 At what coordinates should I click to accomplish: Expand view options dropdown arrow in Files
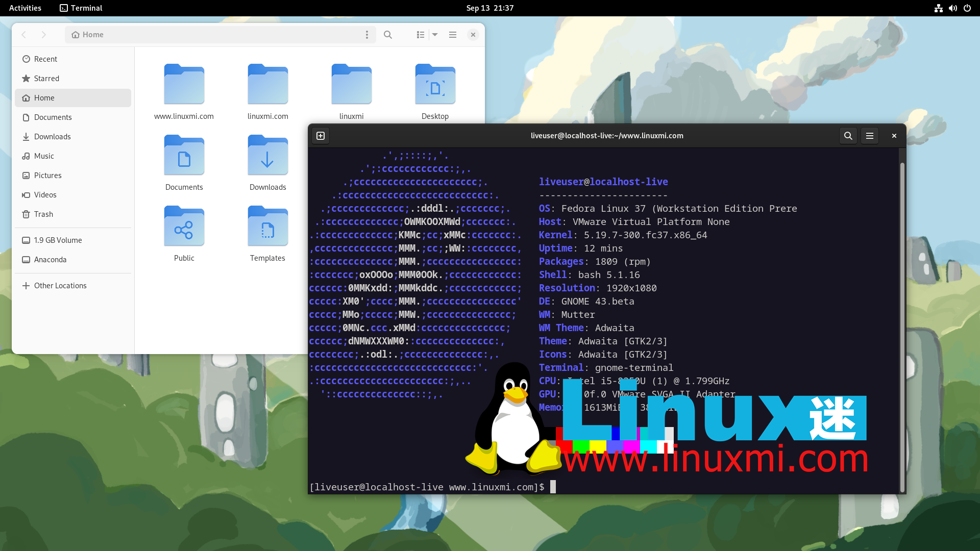tap(435, 35)
